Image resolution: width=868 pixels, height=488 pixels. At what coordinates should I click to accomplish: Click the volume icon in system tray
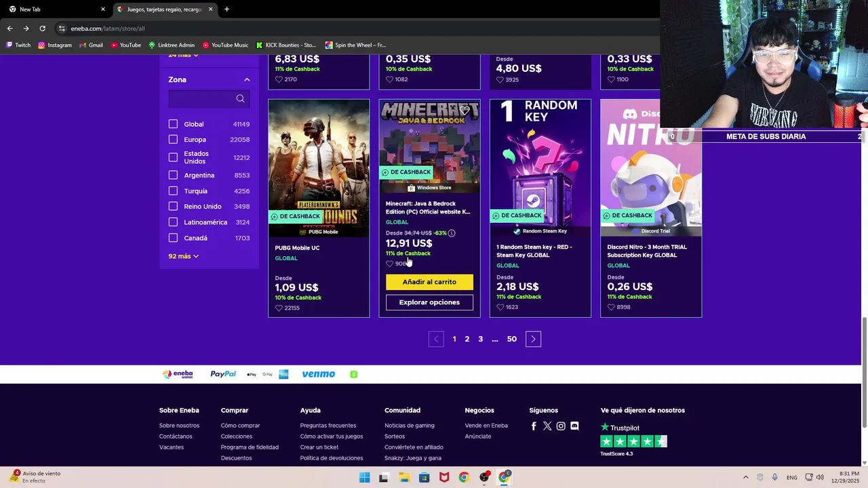pyautogui.click(x=820, y=477)
